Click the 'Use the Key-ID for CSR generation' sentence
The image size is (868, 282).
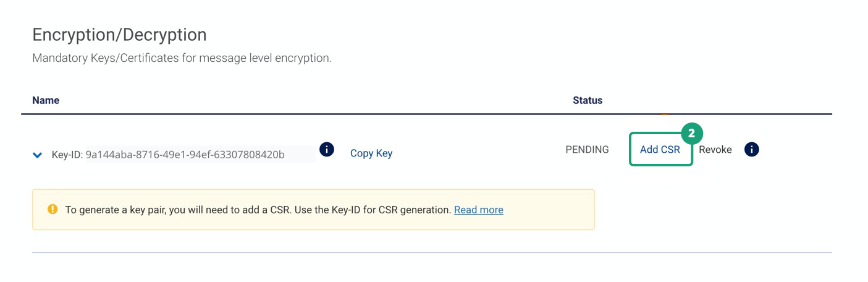click(x=362, y=210)
